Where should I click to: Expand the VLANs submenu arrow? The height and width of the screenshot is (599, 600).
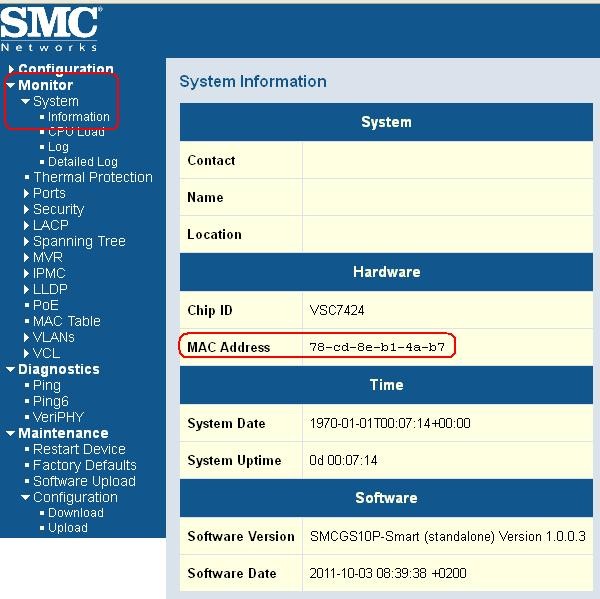coord(26,338)
